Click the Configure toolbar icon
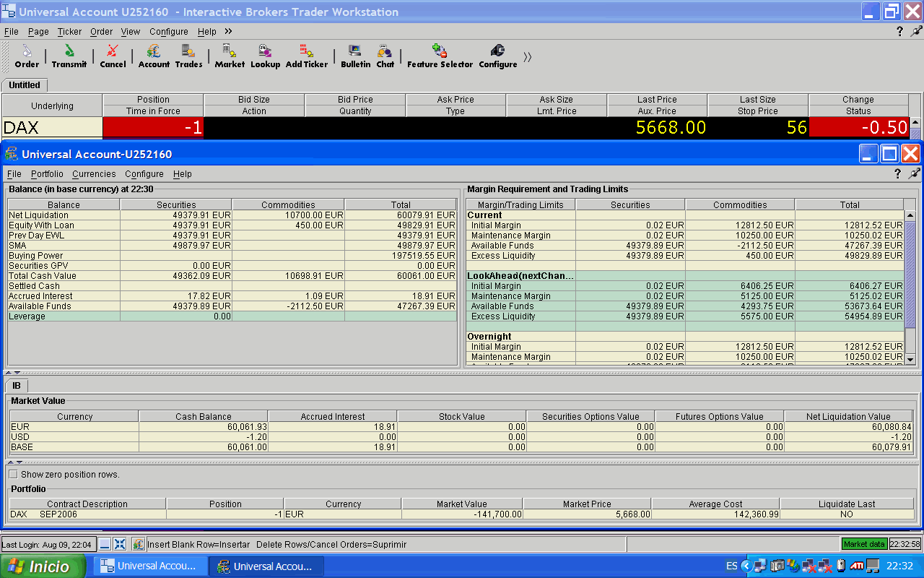This screenshot has width=924, height=578. [497, 56]
